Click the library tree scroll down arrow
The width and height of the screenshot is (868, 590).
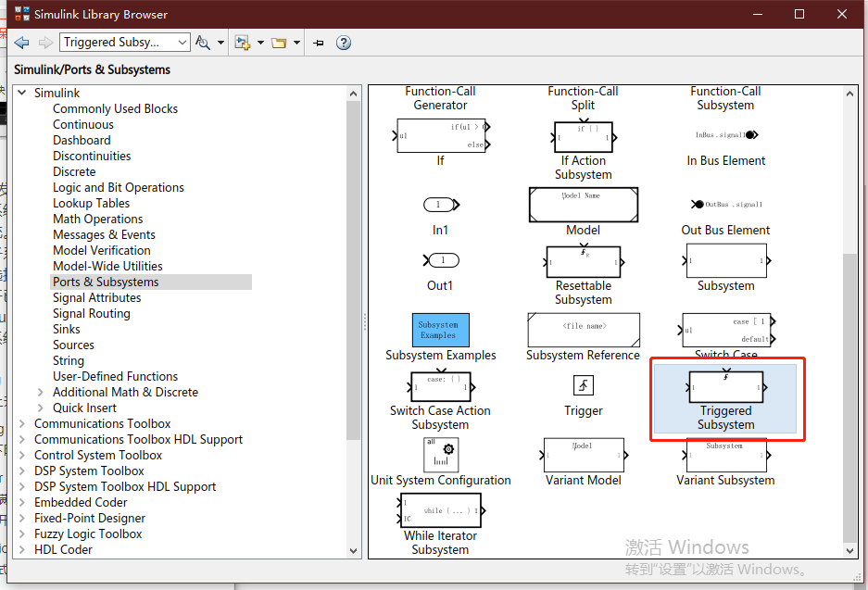(x=353, y=551)
